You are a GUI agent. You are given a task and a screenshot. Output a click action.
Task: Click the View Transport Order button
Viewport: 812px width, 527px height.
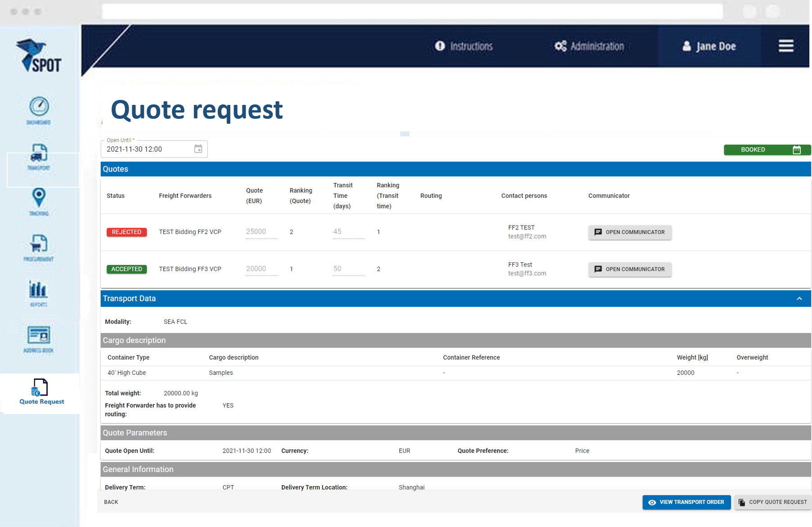pyautogui.click(x=686, y=502)
